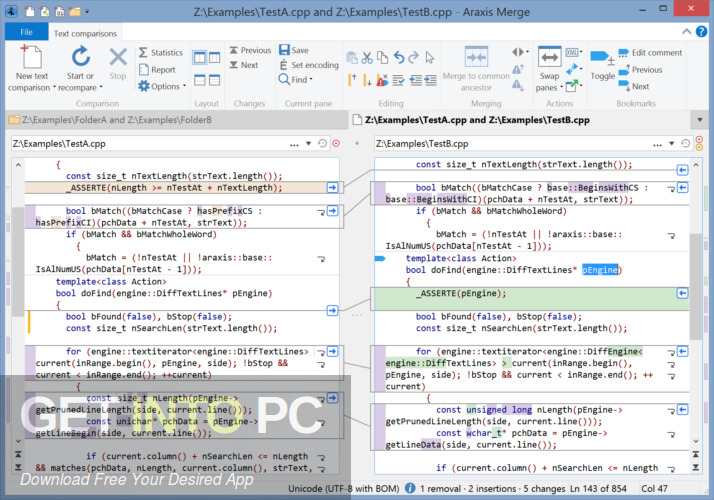This screenshot has width=714, height=500.
Task: Select the two-pane horizontal layout
Action: 199,80
